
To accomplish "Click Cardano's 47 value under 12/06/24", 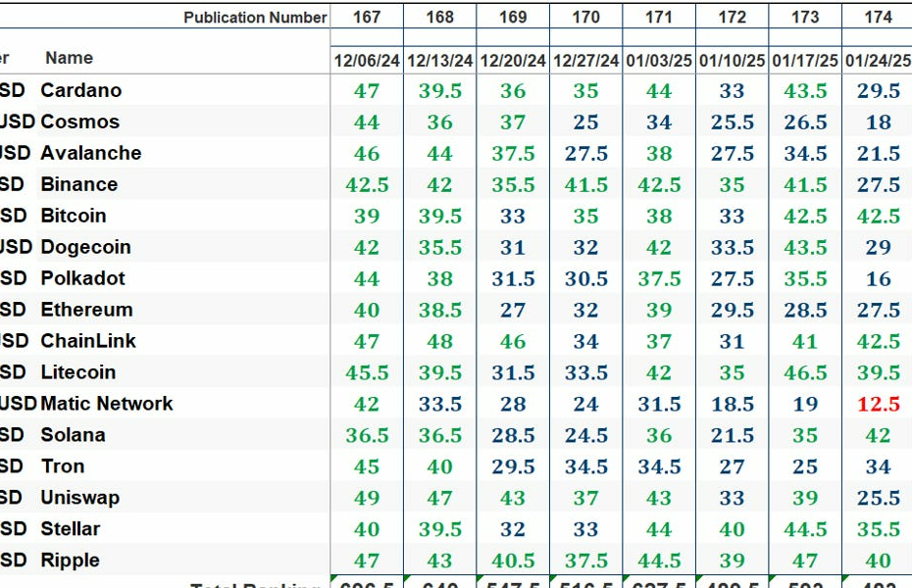I will tap(367, 90).
